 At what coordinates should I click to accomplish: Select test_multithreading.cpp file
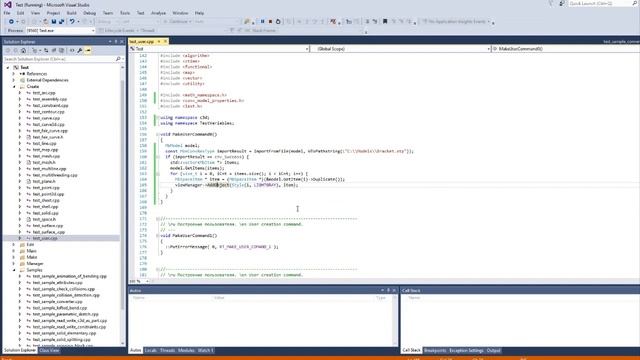tap(55, 175)
